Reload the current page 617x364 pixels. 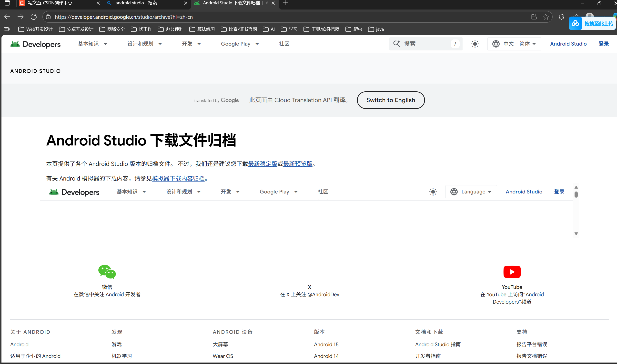pyautogui.click(x=34, y=17)
